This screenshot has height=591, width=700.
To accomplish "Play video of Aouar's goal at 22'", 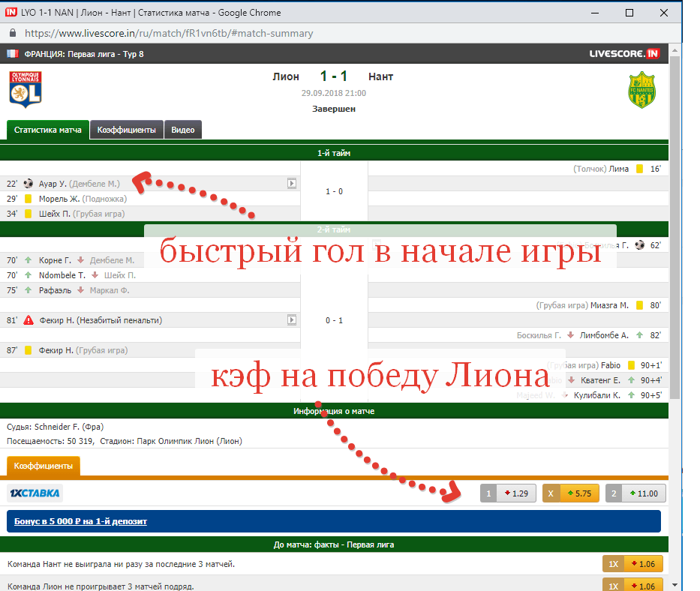I will [292, 184].
